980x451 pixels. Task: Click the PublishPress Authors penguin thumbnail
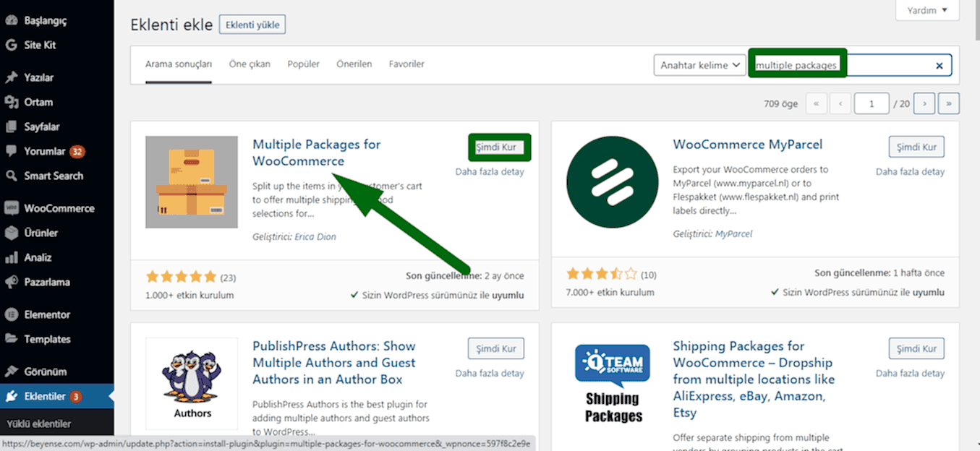tap(192, 384)
